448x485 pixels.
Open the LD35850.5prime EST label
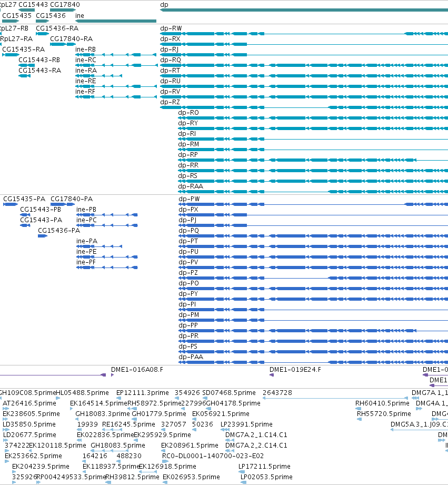click(x=29, y=424)
